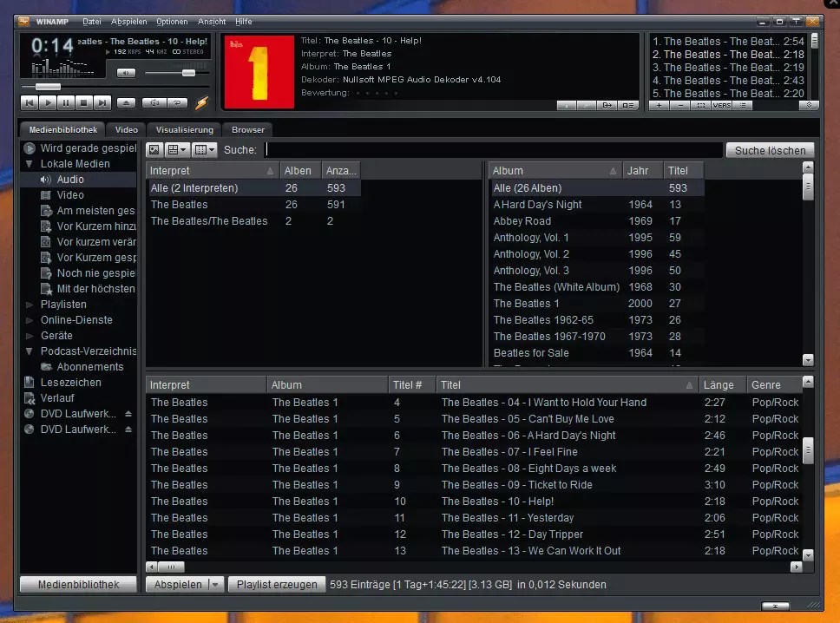Click the Playlist erzeugen button
The height and width of the screenshot is (623, 840).
pos(276,584)
